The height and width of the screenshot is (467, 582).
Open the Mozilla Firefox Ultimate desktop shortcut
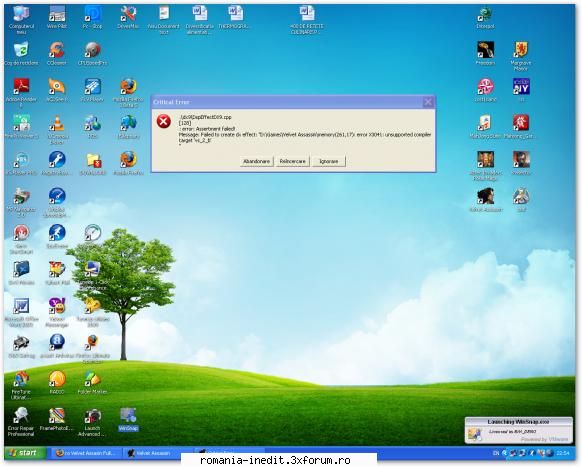tap(128, 92)
